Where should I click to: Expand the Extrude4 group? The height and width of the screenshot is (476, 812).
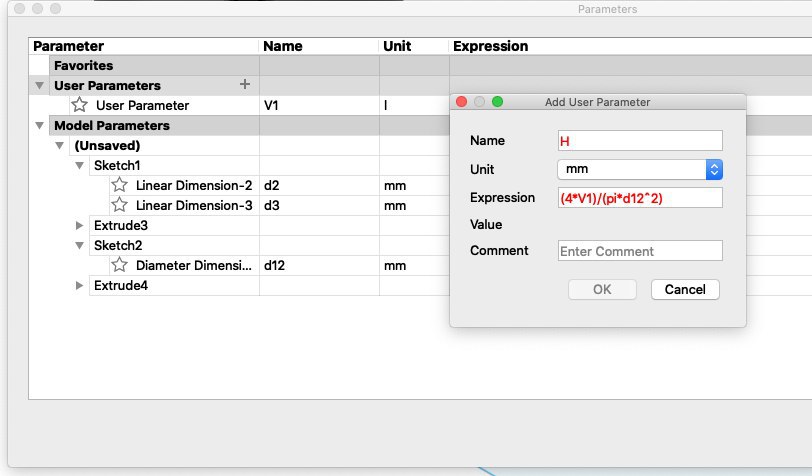(x=79, y=285)
